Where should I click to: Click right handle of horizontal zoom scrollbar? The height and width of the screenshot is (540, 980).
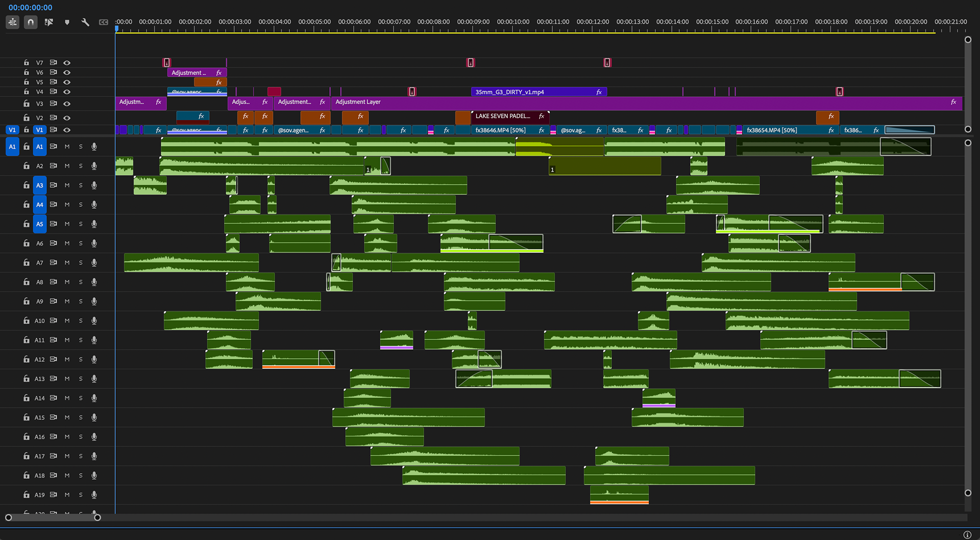[x=97, y=518]
